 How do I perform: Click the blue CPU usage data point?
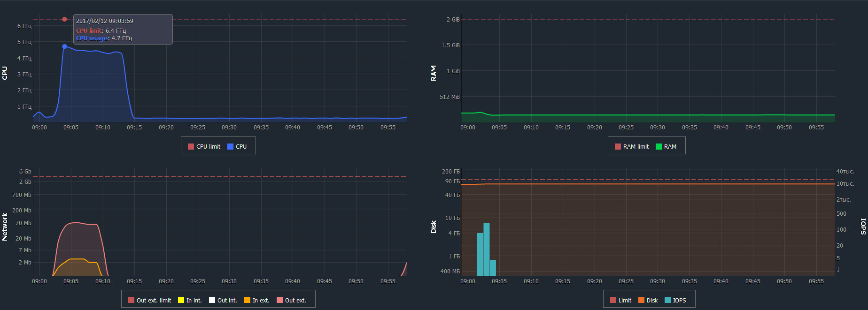(x=64, y=46)
